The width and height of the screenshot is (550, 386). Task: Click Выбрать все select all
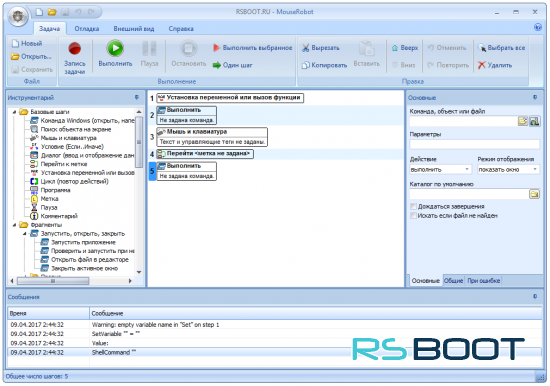coord(501,48)
